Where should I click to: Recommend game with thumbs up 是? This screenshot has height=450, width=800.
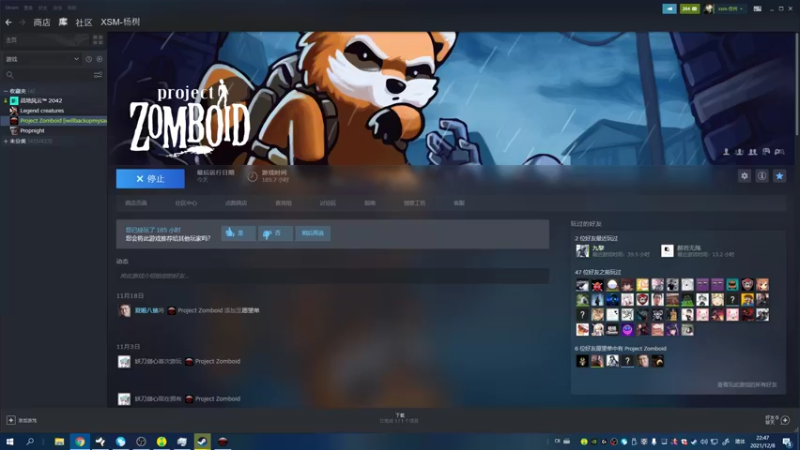tap(238, 233)
